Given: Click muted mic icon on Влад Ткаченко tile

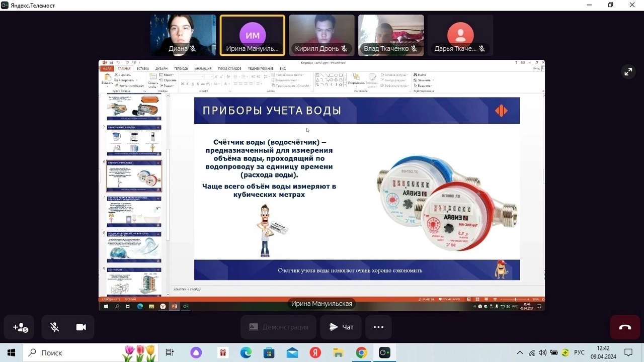Looking at the screenshot, I should point(414,49).
